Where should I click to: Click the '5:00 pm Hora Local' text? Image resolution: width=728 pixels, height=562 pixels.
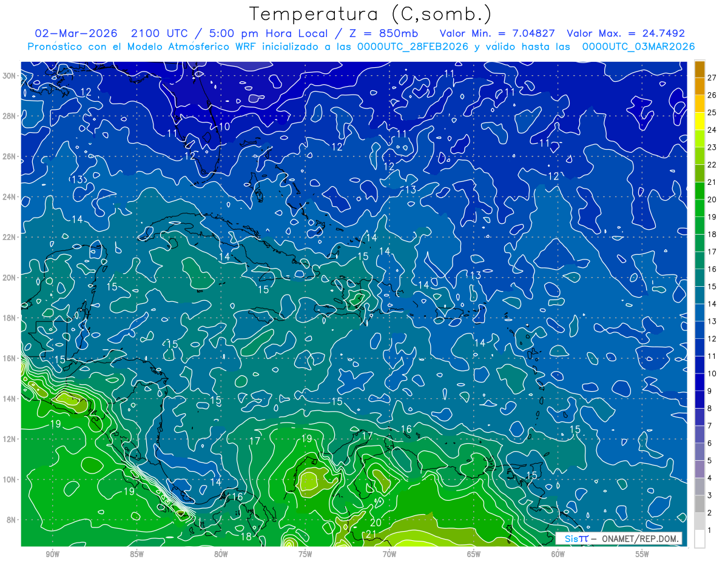click(x=268, y=33)
